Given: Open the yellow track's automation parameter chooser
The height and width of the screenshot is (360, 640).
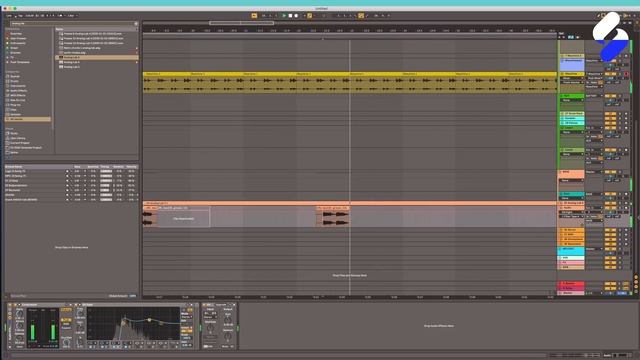Looking at the screenshot, I should pyautogui.click(x=571, y=82).
